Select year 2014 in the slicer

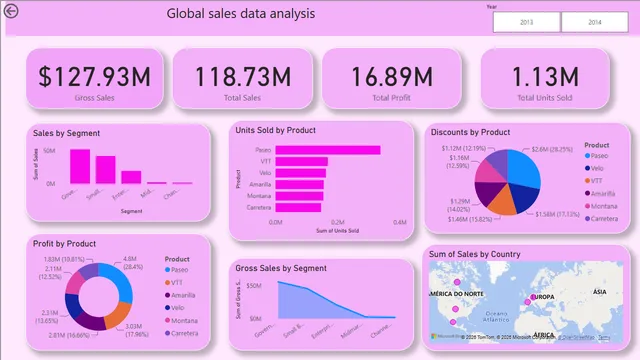point(595,22)
